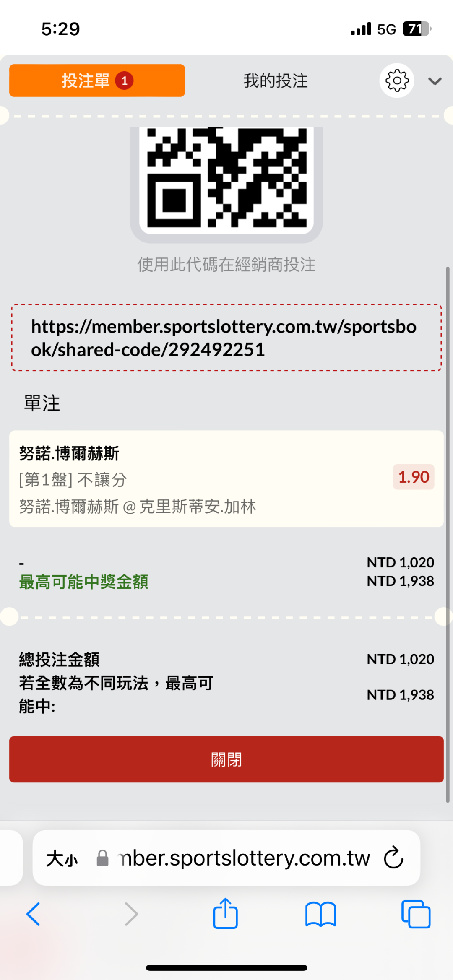
Task: Open the 我的投注 tab
Action: (276, 81)
